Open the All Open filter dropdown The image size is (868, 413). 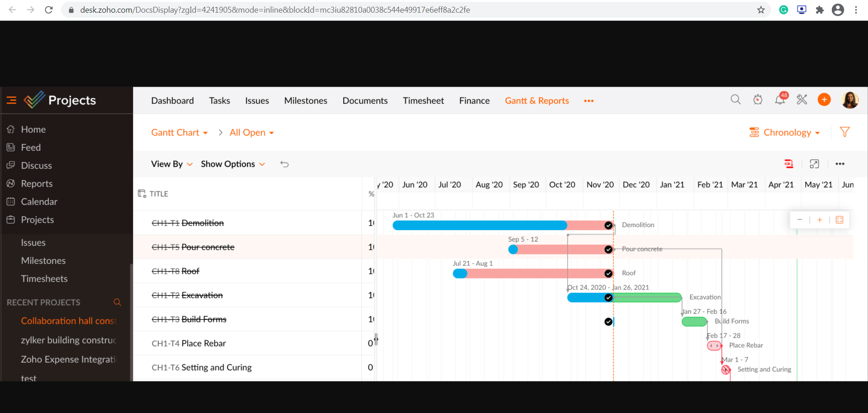251,132
